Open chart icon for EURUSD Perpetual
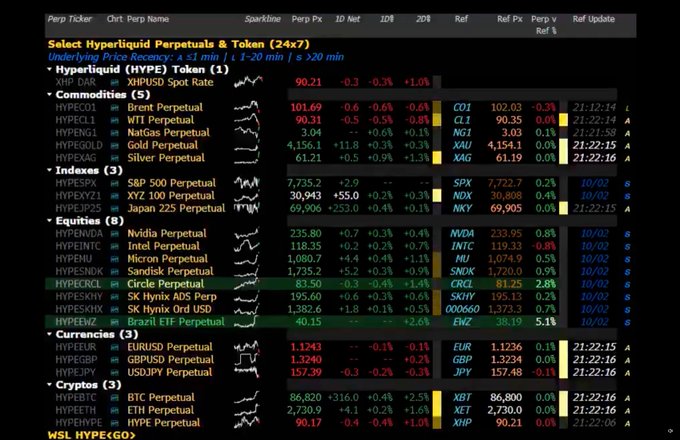This screenshot has height=440, width=680. [x=114, y=347]
